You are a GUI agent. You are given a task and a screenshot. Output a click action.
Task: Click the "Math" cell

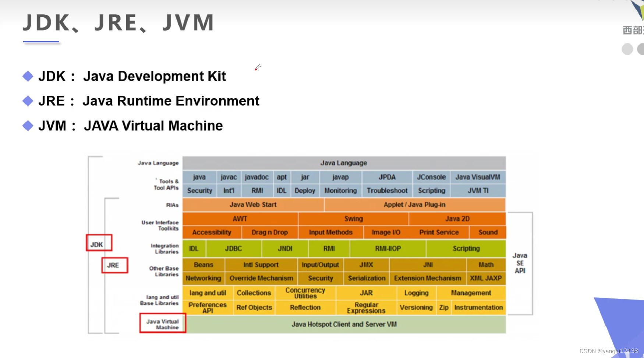(x=486, y=265)
